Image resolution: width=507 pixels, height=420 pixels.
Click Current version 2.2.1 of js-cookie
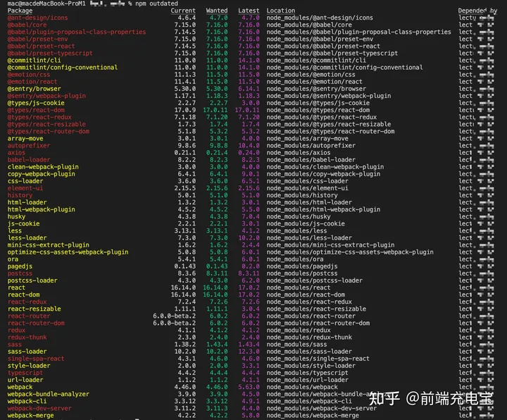click(x=187, y=224)
